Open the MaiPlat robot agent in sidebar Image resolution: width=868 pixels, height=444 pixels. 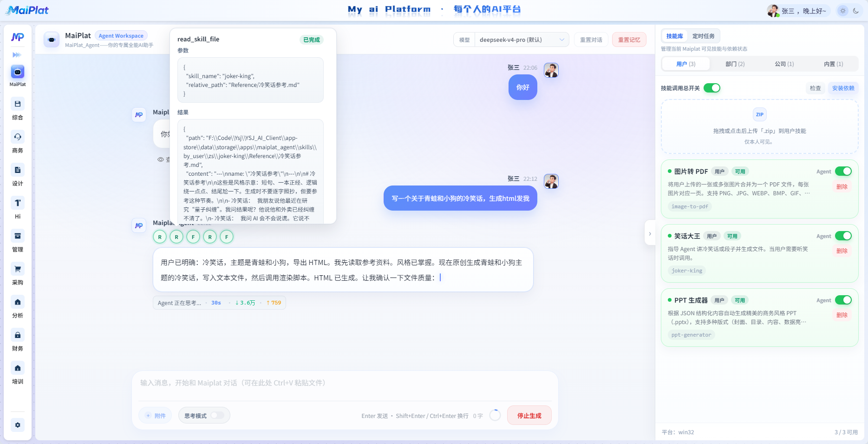coord(18,72)
